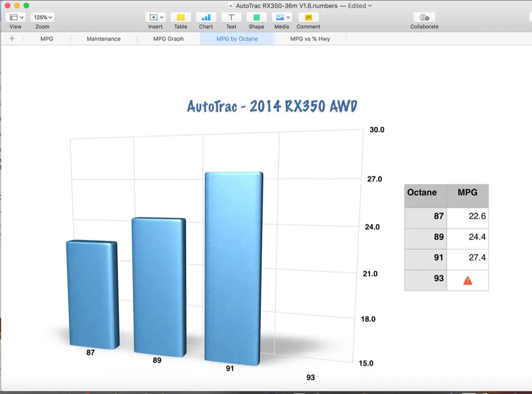Add a Comment using toolbar icon
The width and height of the screenshot is (532, 394).
pyautogui.click(x=309, y=17)
